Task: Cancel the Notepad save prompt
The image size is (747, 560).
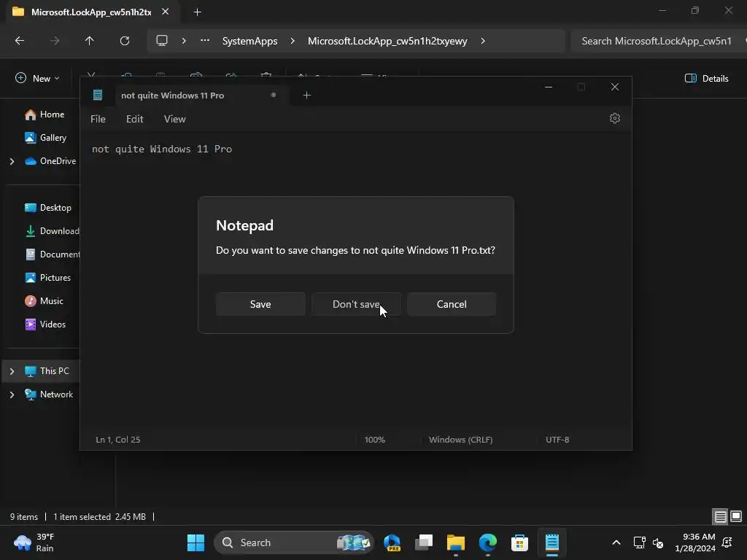Action: point(452,304)
